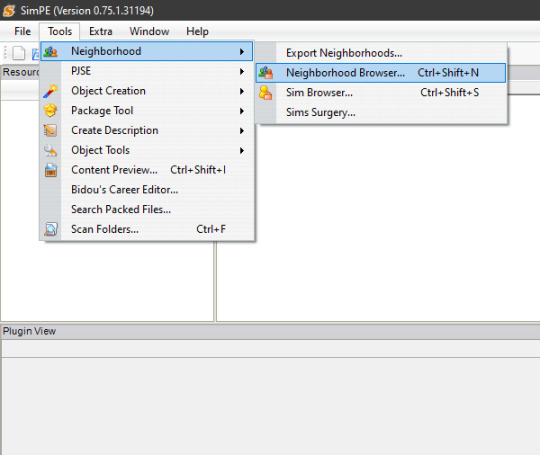
Task: Open the PJSE submenu
Action: point(147,71)
